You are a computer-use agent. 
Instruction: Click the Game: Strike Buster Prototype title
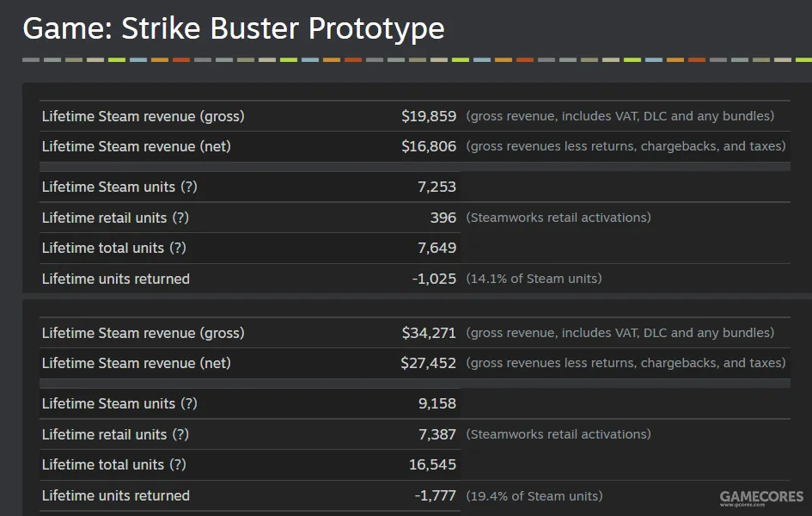click(x=234, y=29)
